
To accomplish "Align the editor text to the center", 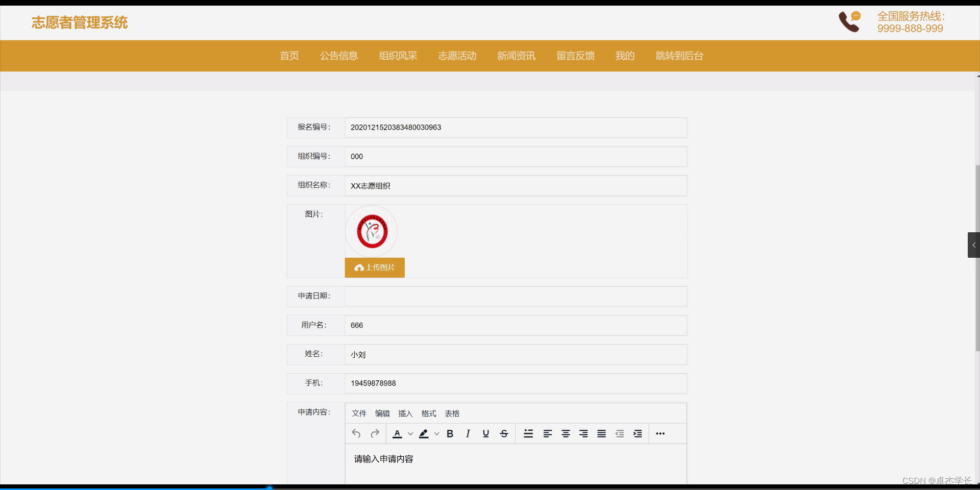I will tap(566, 433).
